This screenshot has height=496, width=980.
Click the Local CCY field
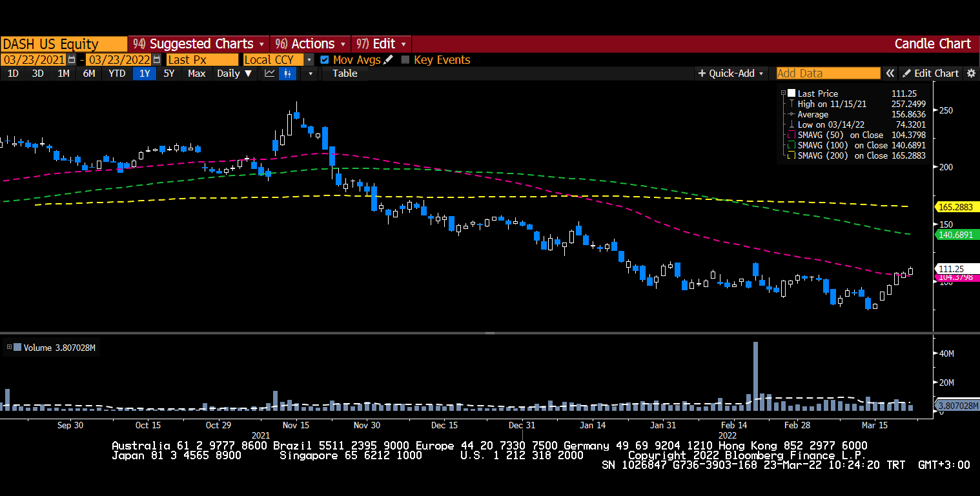[x=274, y=59]
